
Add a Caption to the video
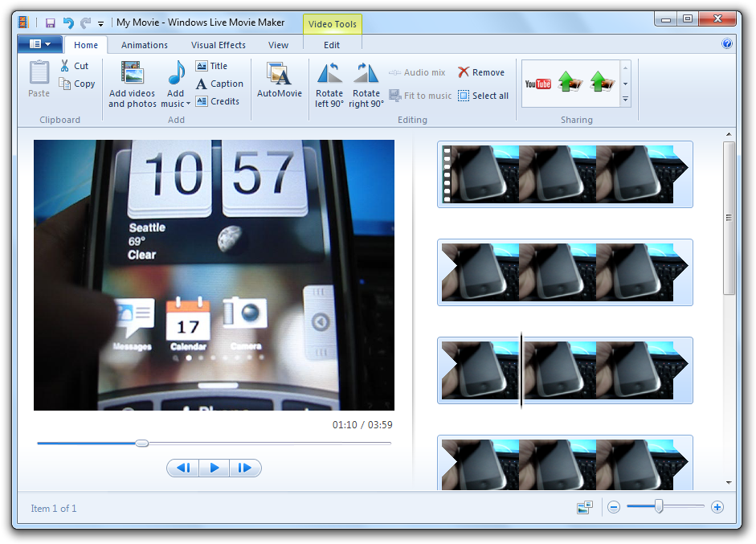tap(219, 84)
